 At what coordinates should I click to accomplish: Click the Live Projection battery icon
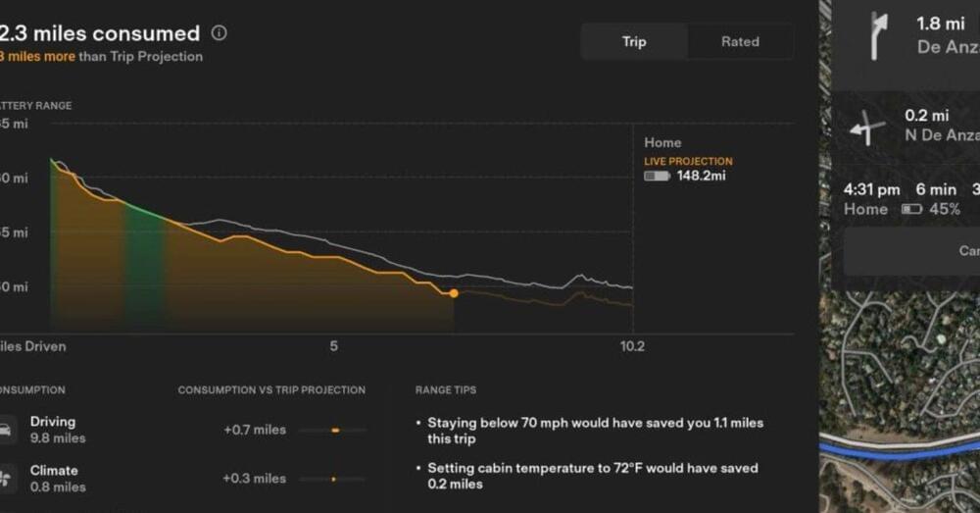click(656, 177)
